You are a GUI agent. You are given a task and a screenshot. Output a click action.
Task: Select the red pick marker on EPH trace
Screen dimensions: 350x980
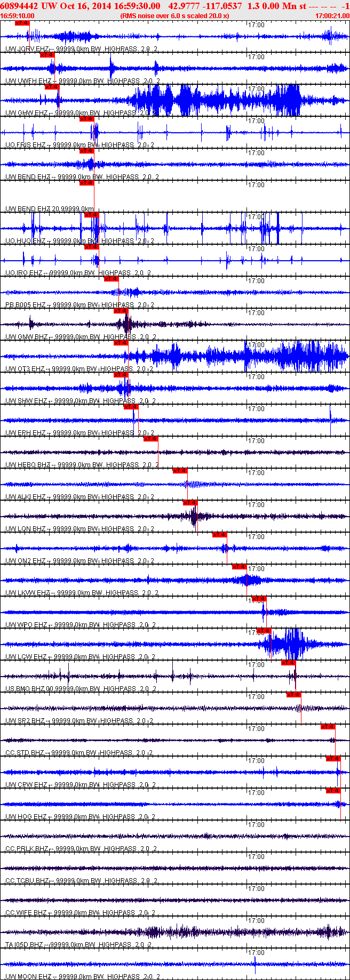pos(131,407)
